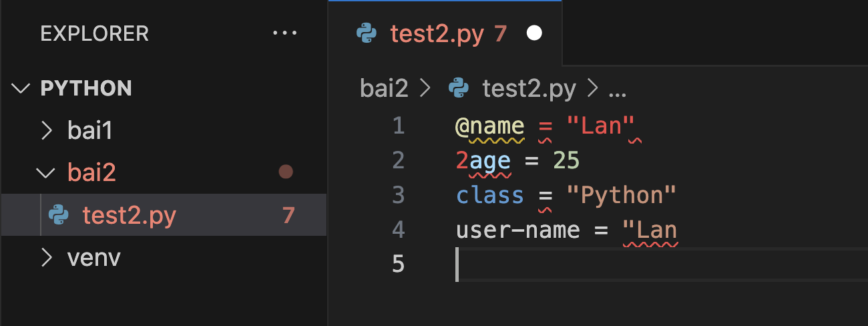The height and width of the screenshot is (326, 868).
Task: Click the unsaved-changes dot on the test2.py tab
Action: 534,33
